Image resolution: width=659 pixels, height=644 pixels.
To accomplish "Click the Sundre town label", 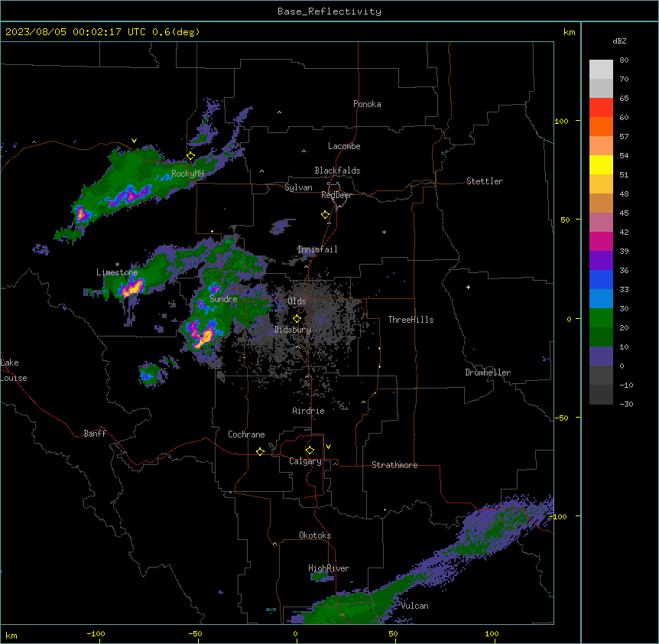I will (223, 299).
